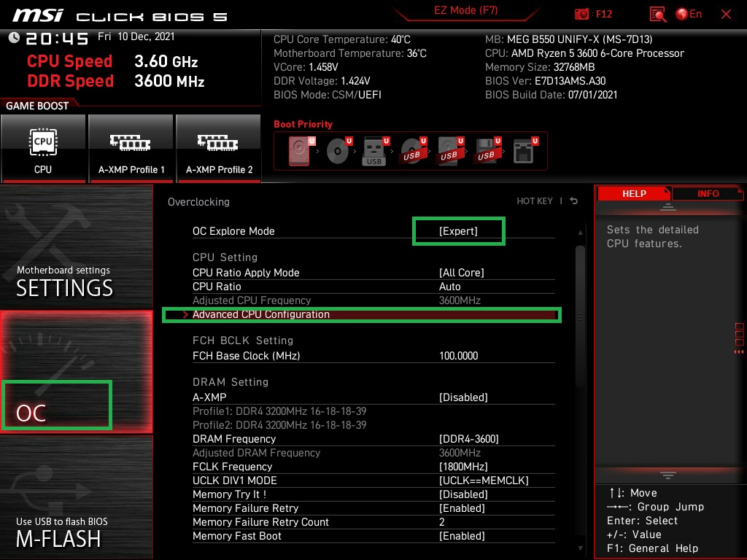Click the back arrow next to HOT KEY
This screenshot has height=560, width=747.
(574, 201)
